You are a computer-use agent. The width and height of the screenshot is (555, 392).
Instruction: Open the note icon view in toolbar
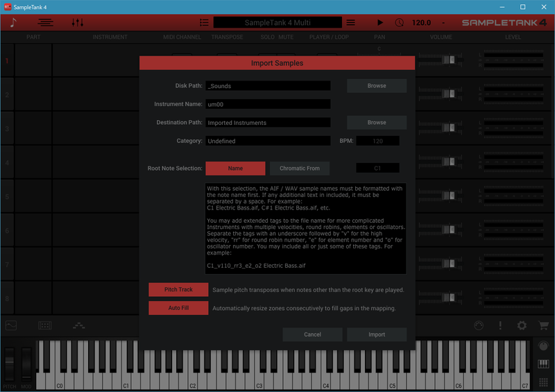[x=13, y=23]
